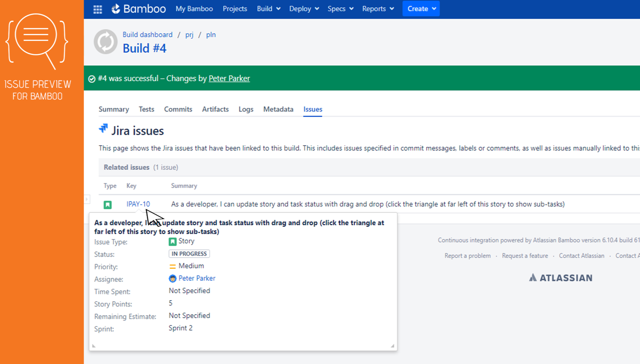
Task: Open the Commits tab
Action: pos(178,109)
